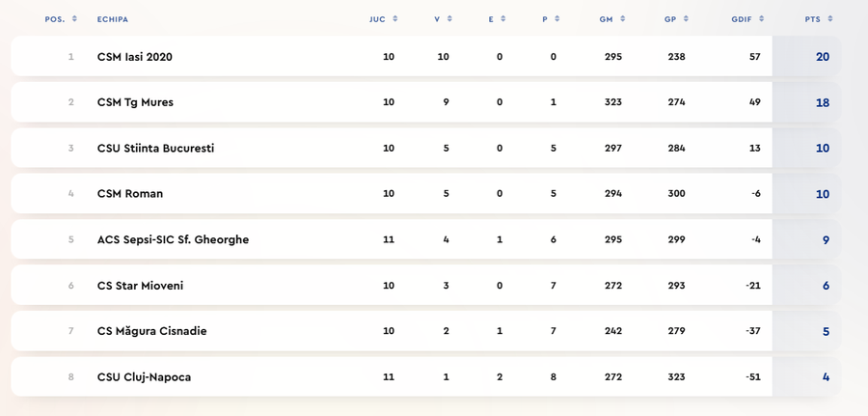This screenshot has height=416, width=868.
Task: Click the sort arrows beside P header
Action: 557,19
